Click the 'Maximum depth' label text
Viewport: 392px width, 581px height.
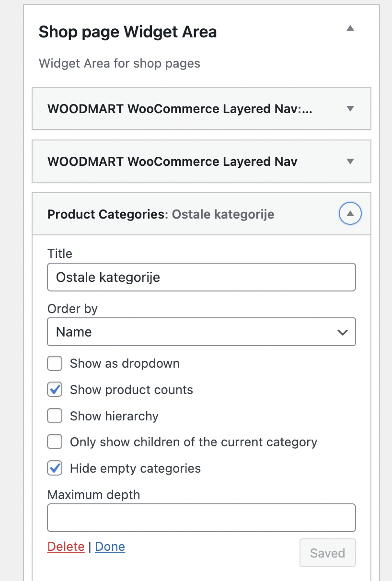click(93, 495)
